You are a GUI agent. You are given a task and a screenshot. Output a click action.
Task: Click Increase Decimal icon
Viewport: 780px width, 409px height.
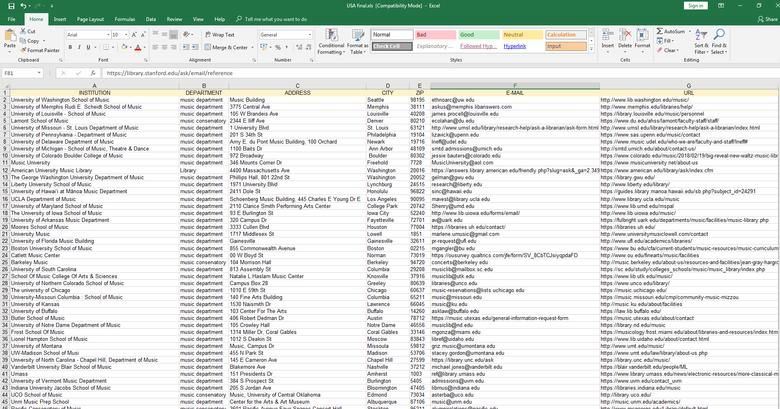coord(298,47)
